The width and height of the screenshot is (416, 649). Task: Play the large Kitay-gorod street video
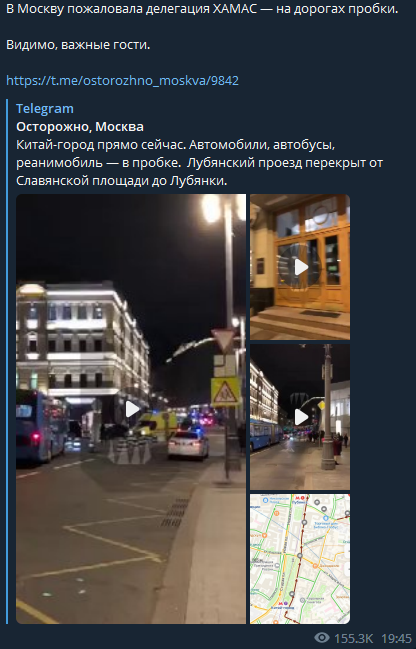[131, 409]
